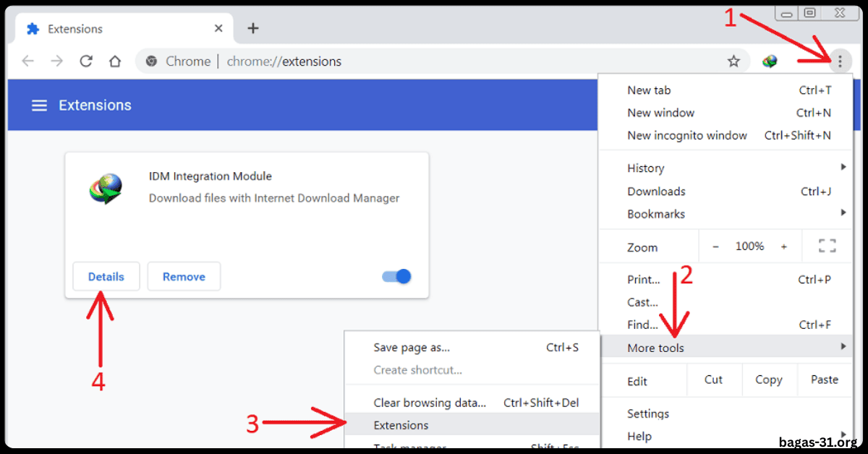868x454 pixels.
Task: Click the IDM extension toolbar icon
Action: coord(770,61)
